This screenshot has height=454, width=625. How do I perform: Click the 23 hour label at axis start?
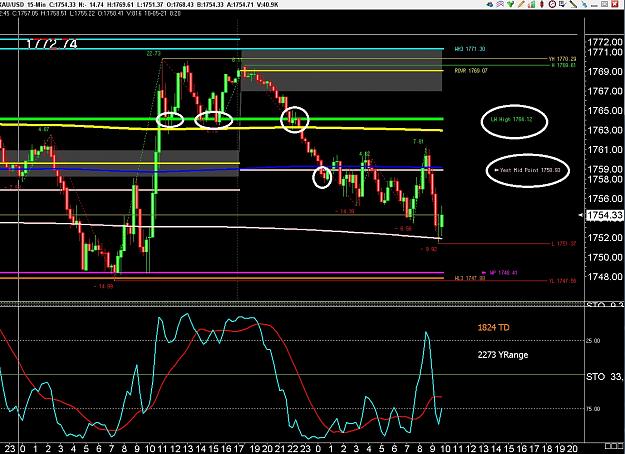click(9, 449)
